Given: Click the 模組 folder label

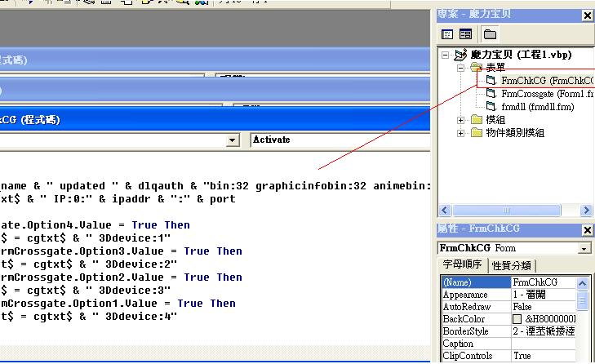Looking at the screenshot, I should pos(495,120).
